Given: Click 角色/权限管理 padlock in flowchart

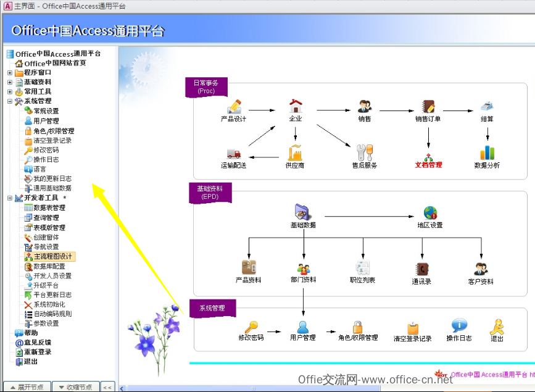Looking at the screenshot, I should click(x=357, y=327).
